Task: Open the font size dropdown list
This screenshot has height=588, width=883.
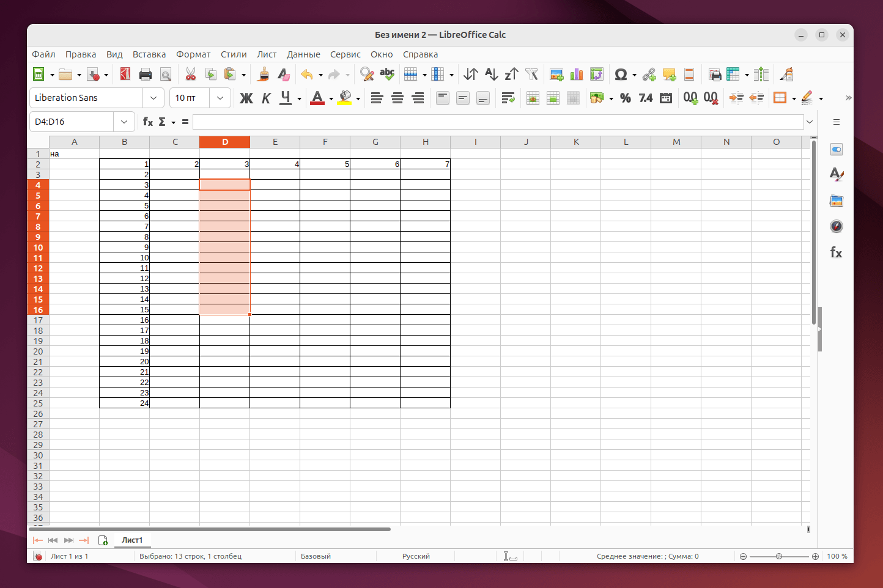Action: (220, 98)
